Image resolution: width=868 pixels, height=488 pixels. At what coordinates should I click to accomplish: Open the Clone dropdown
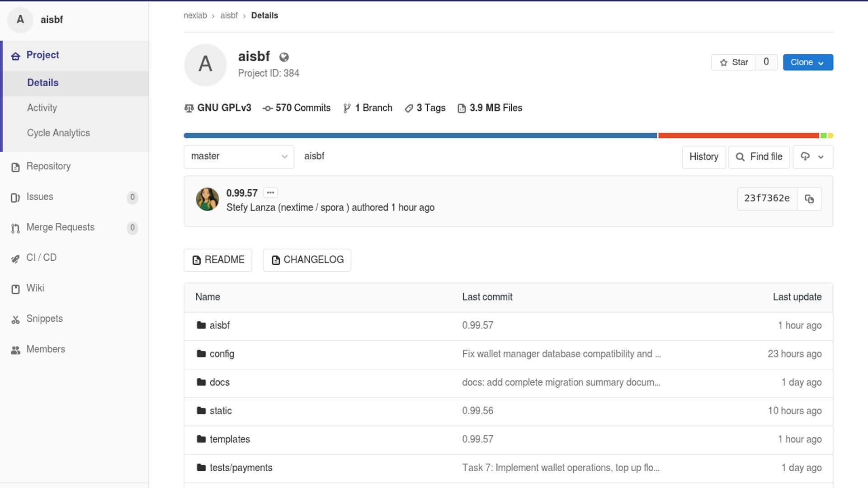(x=808, y=62)
